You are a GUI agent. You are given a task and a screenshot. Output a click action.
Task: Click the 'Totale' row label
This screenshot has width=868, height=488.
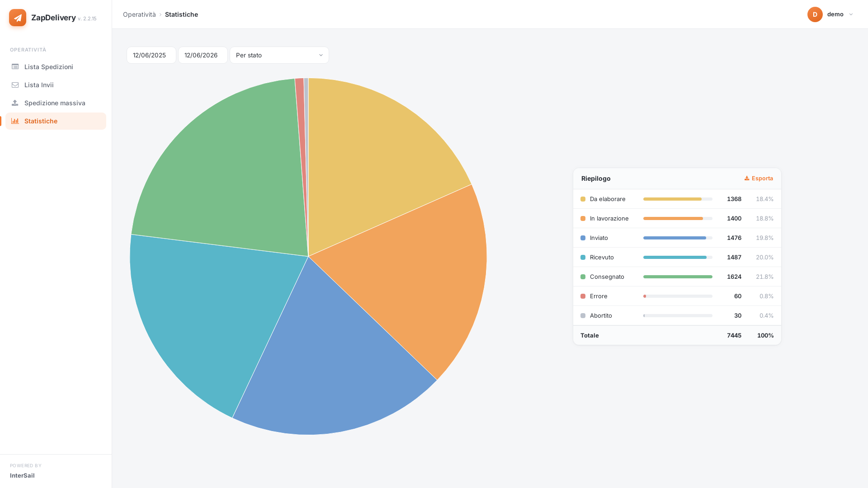click(590, 336)
